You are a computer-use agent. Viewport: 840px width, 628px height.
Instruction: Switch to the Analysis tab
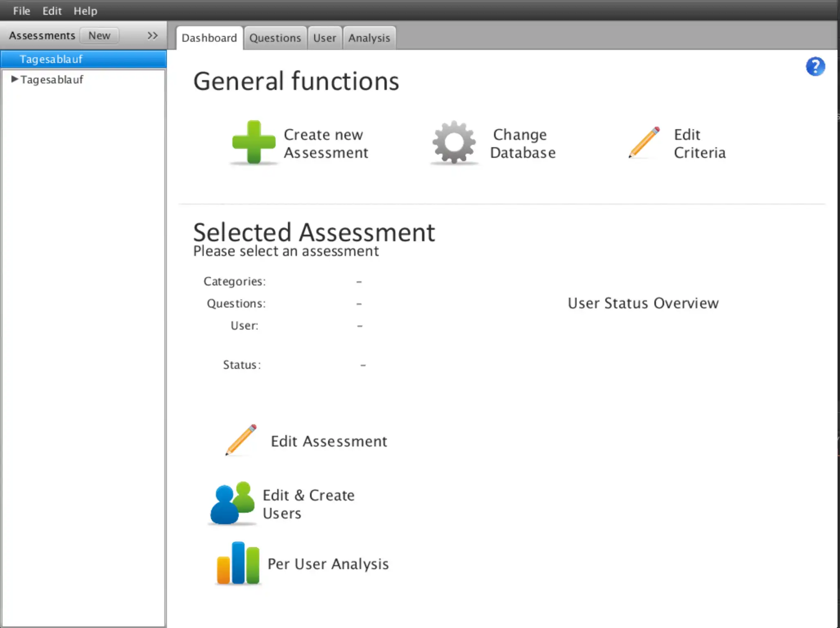pos(368,38)
